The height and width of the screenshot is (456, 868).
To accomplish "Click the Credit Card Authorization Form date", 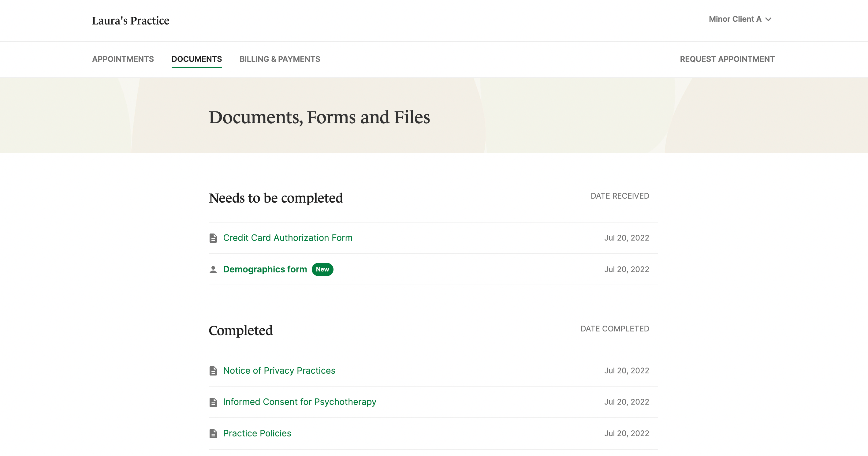I will (627, 238).
